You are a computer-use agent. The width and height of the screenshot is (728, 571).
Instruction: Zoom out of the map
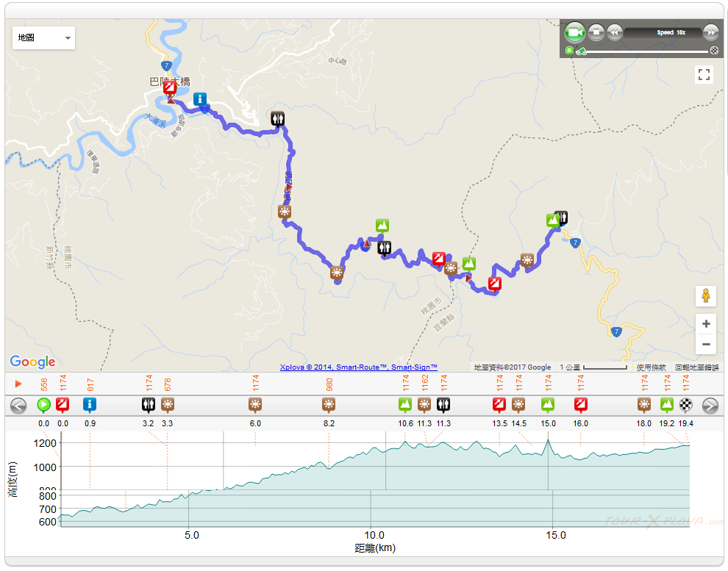705,344
